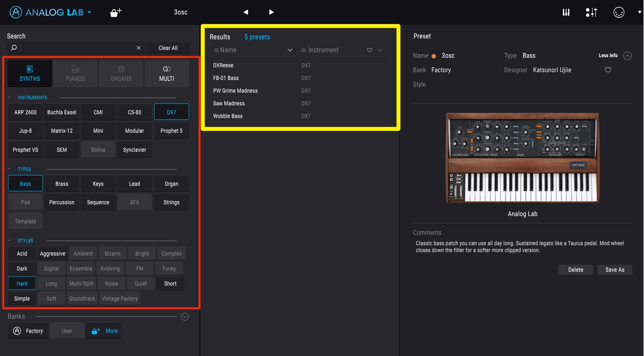Image resolution: width=644 pixels, height=356 pixels.
Task: Open the Analog Lab main menu
Action: point(51,12)
